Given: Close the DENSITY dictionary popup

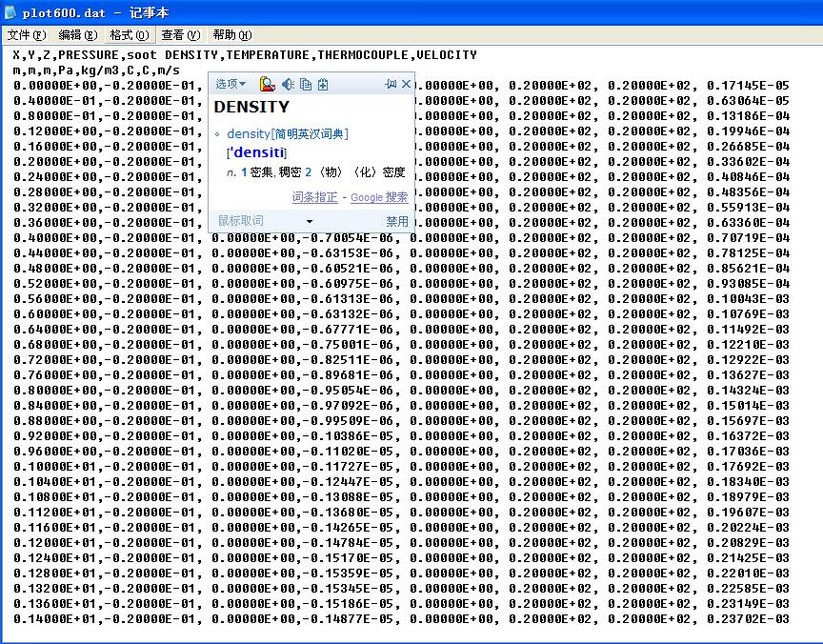Looking at the screenshot, I should click(407, 85).
